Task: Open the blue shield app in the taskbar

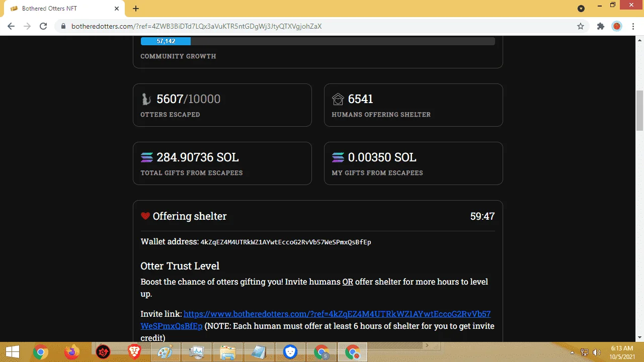Action: 290,352
